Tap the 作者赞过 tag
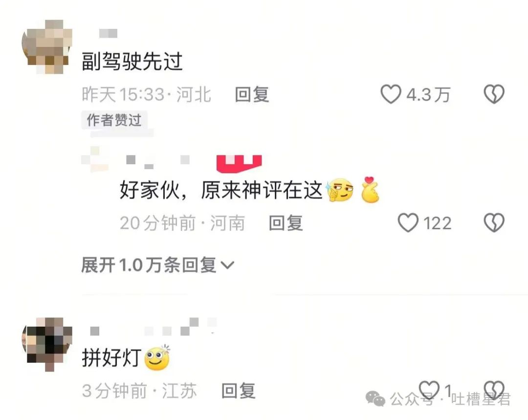Image resolution: width=528 pixels, height=420 pixels. [114, 120]
